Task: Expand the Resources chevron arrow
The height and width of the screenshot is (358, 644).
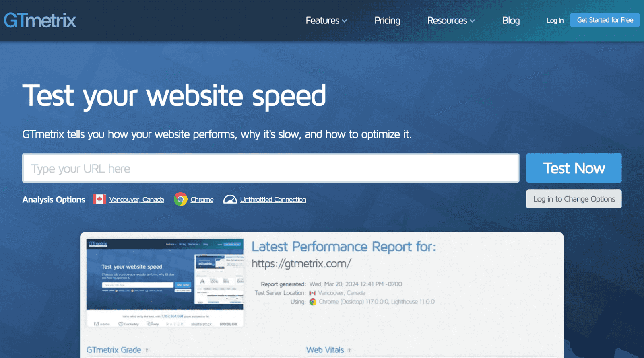Action: pyautogui.click(x=472, y=21)
